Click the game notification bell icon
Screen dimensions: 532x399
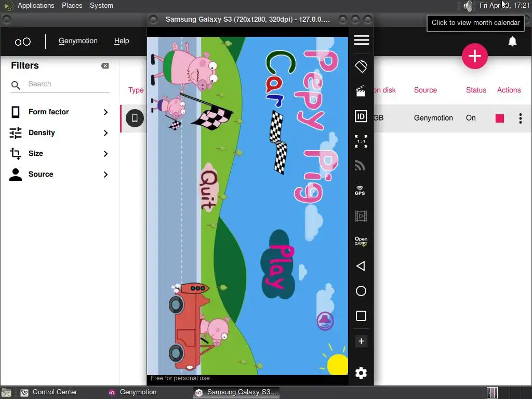(x=325, y=321)
